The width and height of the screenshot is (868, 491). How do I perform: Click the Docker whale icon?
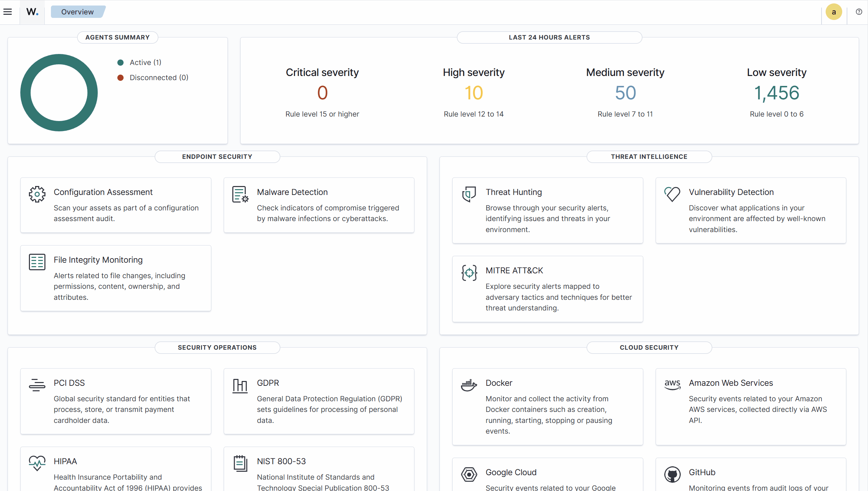coord(469,385)
